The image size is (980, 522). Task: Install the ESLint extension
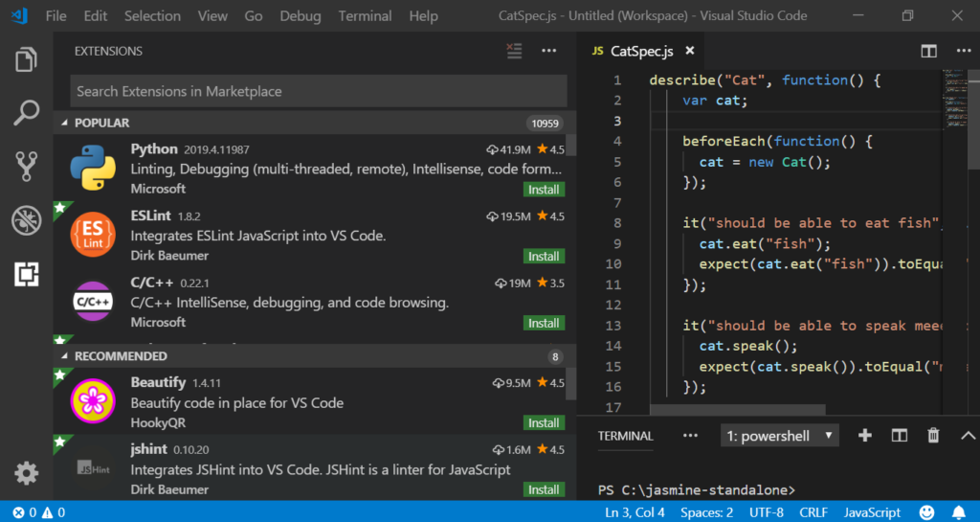[544, 257]
